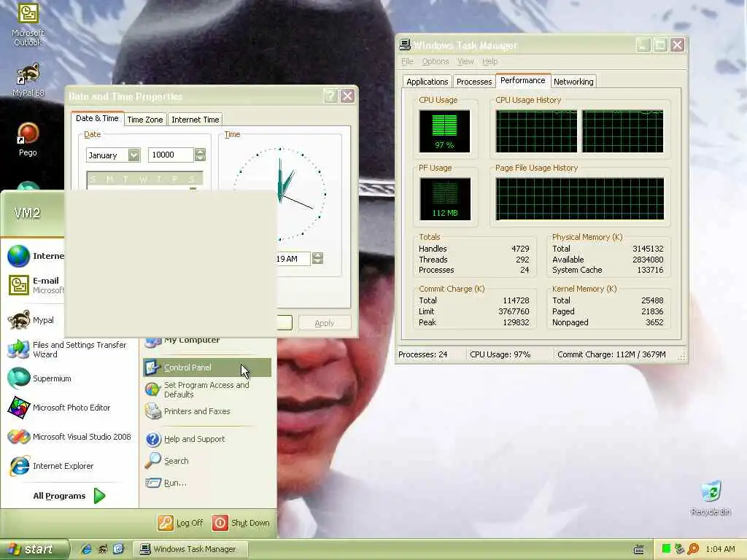Click the orange magnifier tray icon

tap(693, 549)
